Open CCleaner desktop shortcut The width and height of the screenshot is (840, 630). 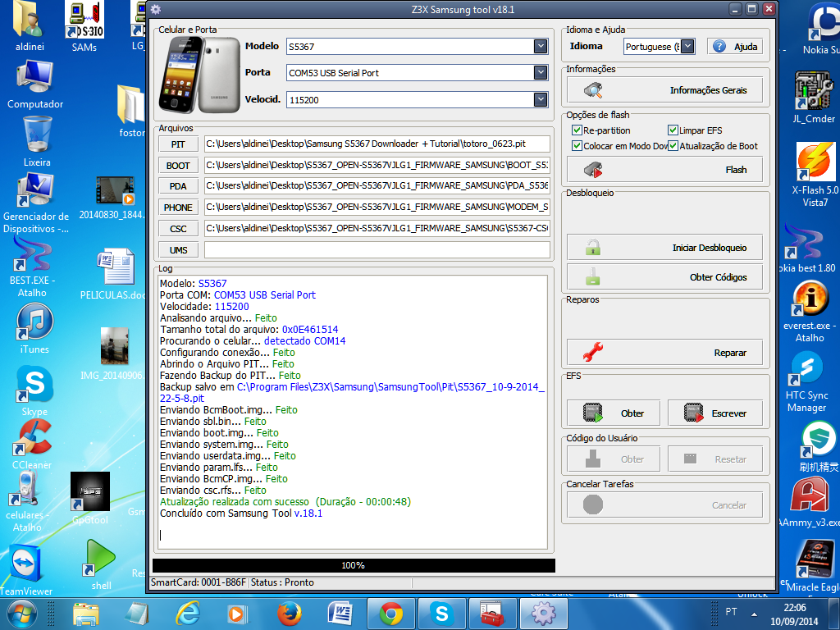point(32,445)
